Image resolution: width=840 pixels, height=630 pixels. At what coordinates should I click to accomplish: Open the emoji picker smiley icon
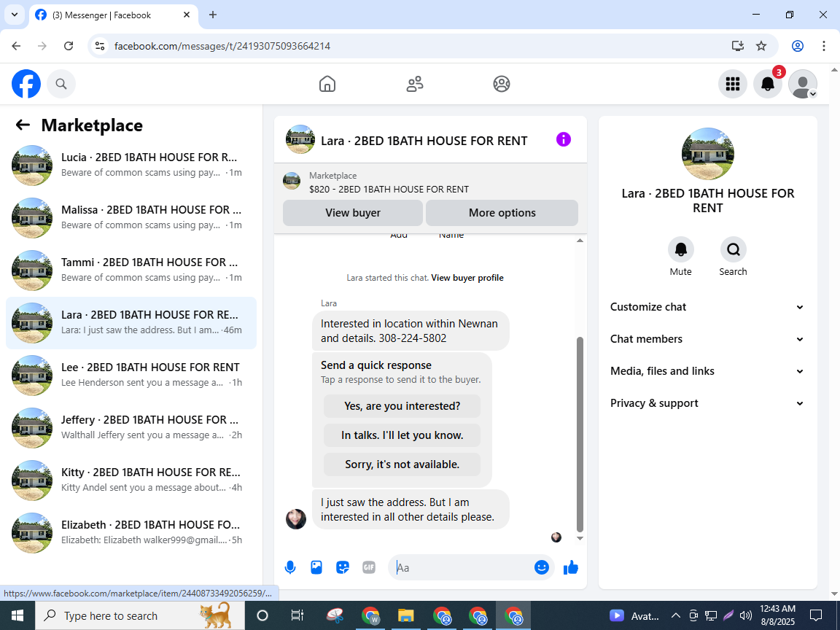541,567
